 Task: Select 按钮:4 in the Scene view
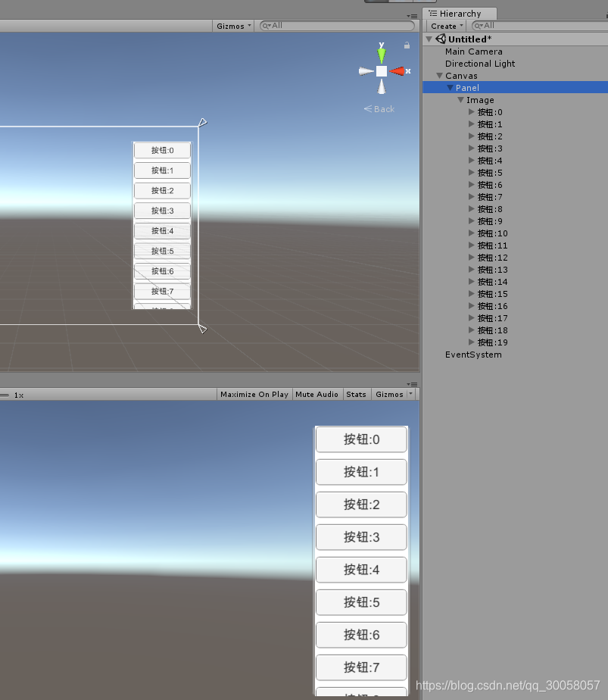point(162,231)
